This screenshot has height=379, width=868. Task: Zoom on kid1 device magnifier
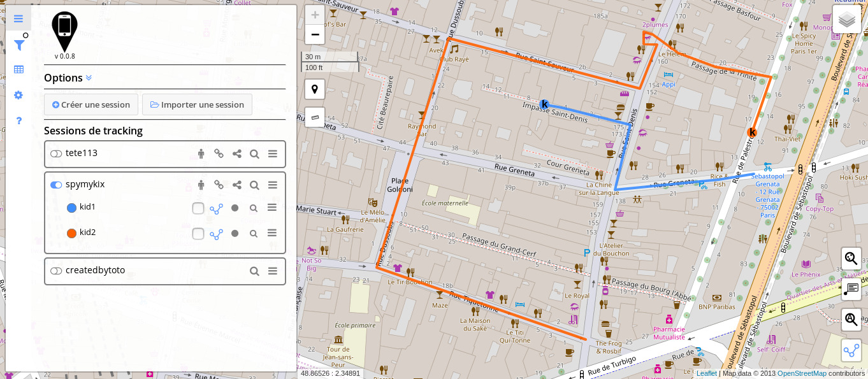pyautogui.click(x=254, y=208)
